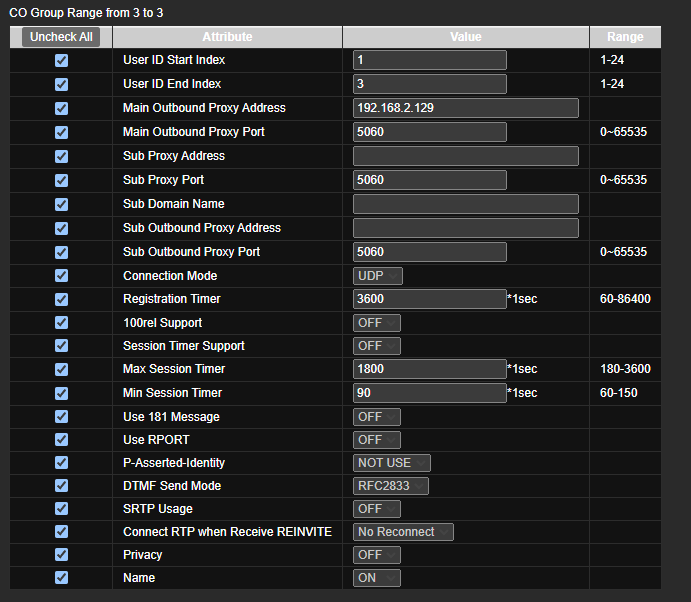The width and height of the screenshot is (691, 602).
Task: Open the Name ON dropdown
Action: pyautogui.click(x=377, y=578)
